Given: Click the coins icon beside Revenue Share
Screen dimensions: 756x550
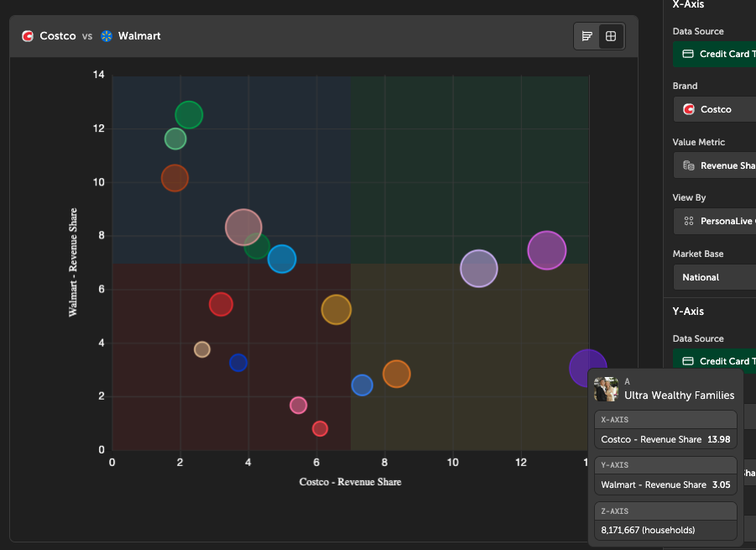Looking at the screenshot, I should click(689, 165).
